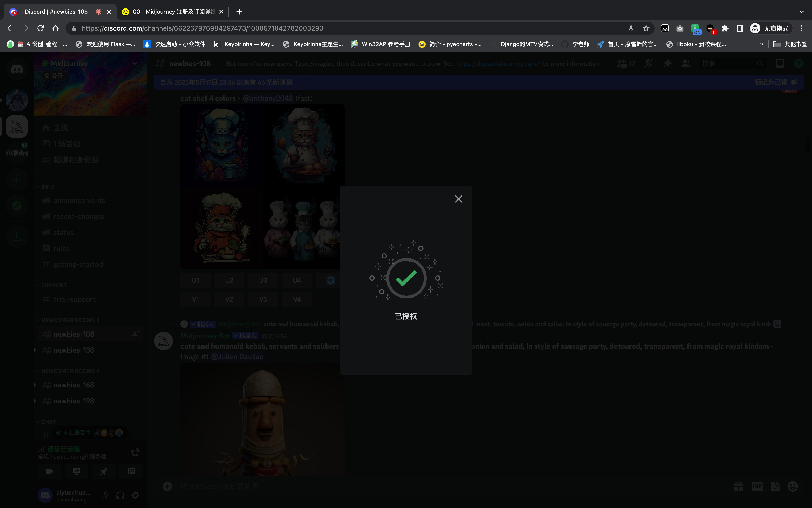Open the GIF picker
This screenshot has height=508, width=812.
[x=757, y=486]
